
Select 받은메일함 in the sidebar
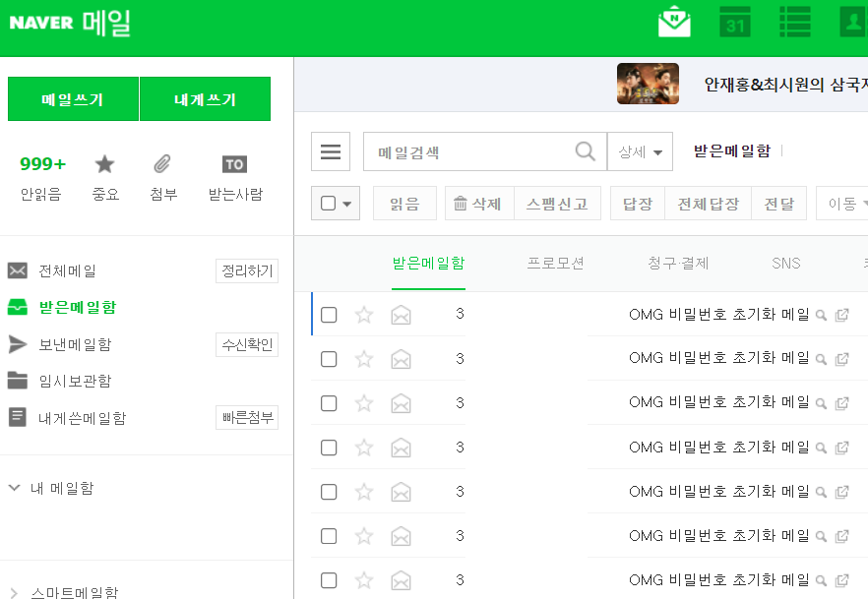[78, 307]
